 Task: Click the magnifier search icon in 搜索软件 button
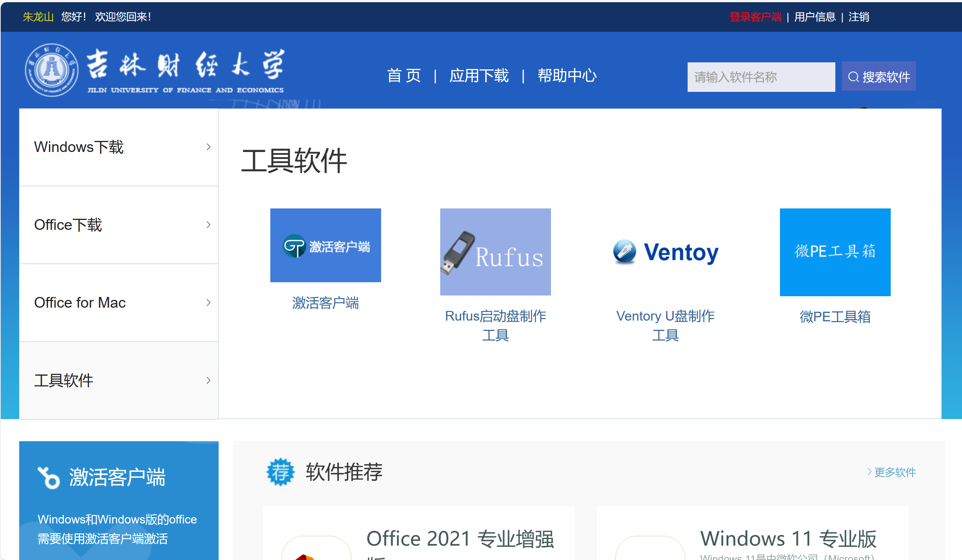click(854, 76)
